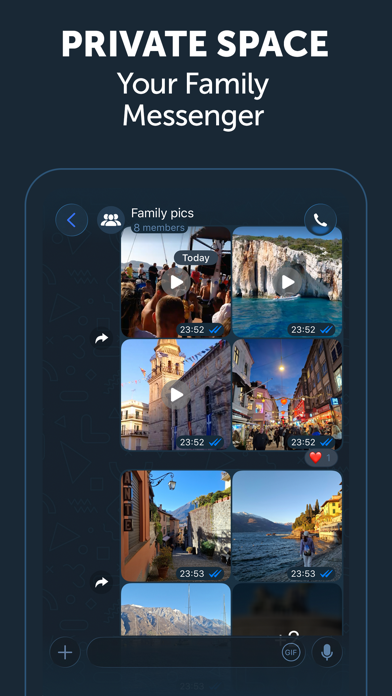The height and width of the screenshot is (696, 392).
Task: Open the Family pics group avatar icon
Action: pos(111,220)
